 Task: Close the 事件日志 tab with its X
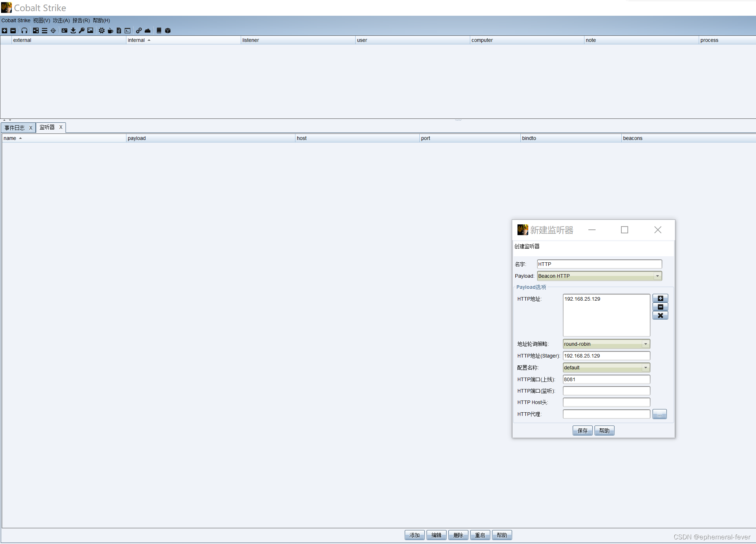pyautogui.click(x=31, y=128)
